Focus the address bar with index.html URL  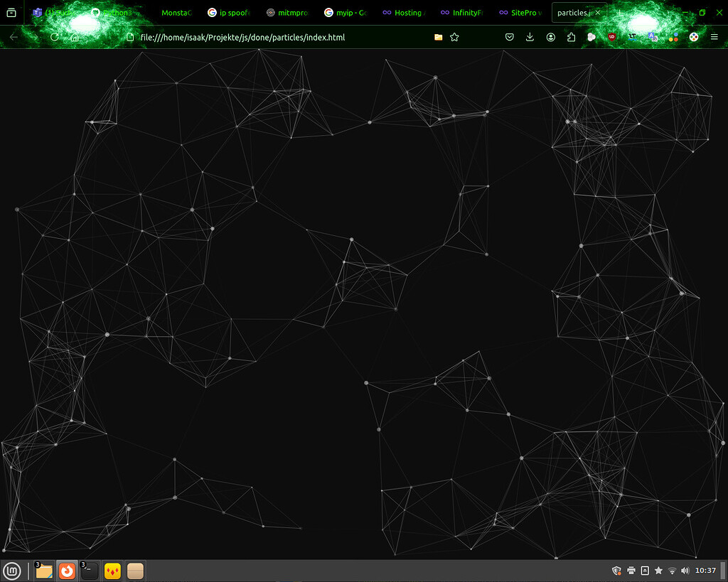(x=279, y=37)
